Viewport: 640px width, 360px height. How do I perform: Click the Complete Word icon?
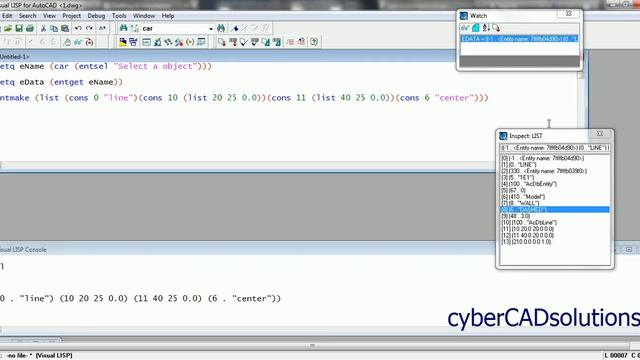coord(102,28)
